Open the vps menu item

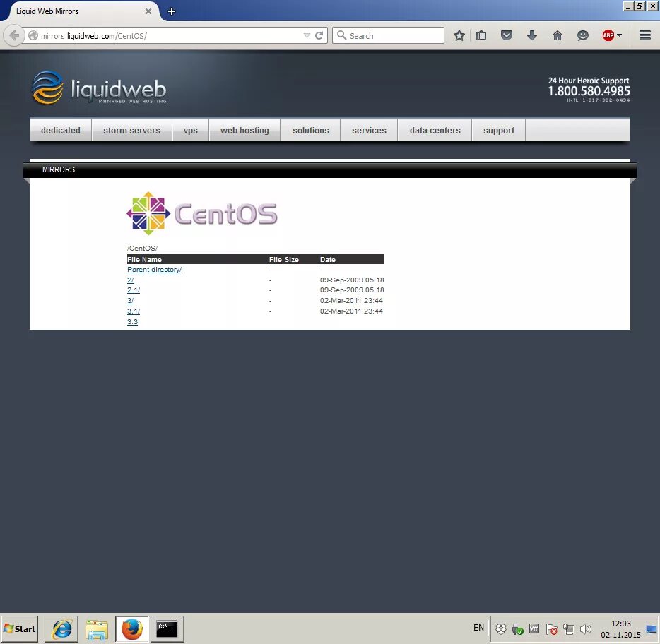(191, 131)
